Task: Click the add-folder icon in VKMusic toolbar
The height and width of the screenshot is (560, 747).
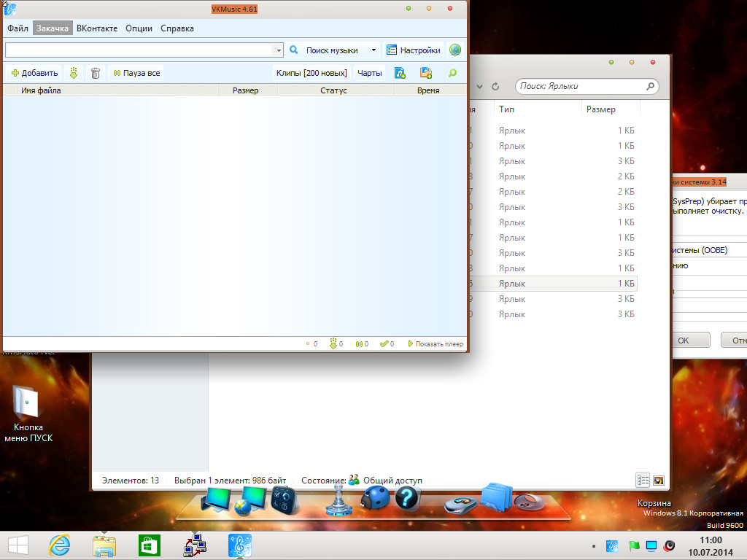Action: 425,73
